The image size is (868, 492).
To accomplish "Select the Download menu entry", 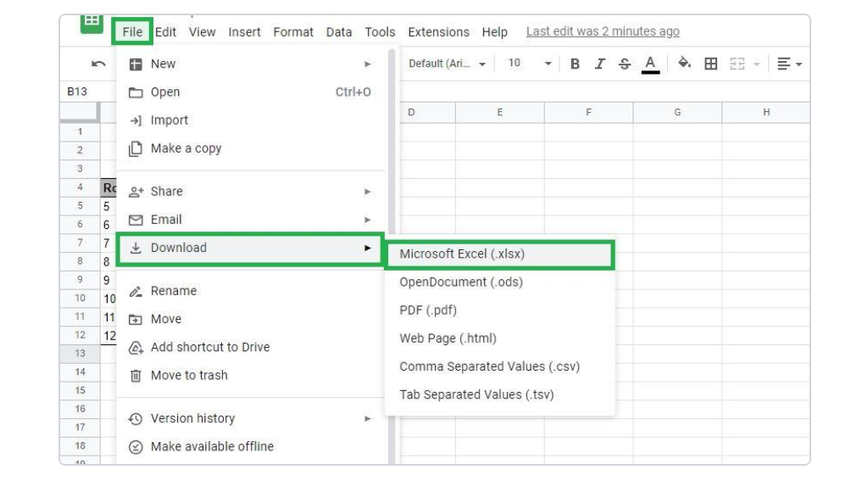I will 251,249.
